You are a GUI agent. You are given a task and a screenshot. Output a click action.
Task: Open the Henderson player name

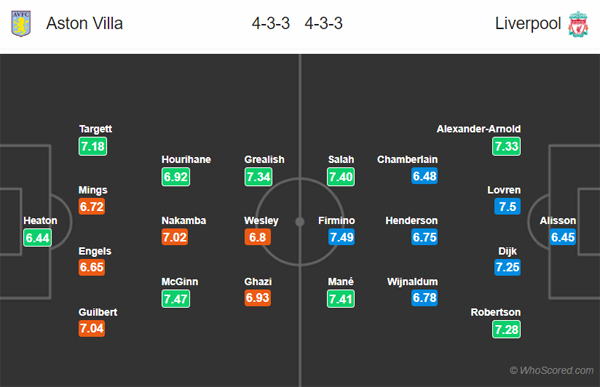411,220
